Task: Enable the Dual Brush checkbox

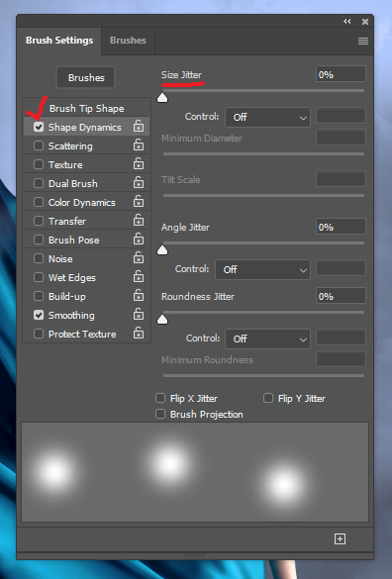Action: (39, 183)
